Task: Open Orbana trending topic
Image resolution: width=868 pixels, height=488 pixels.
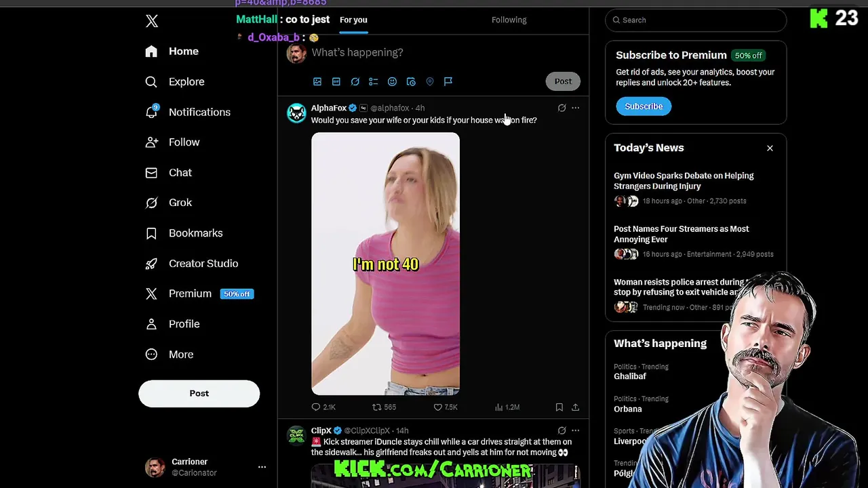Action: [x=628, y=409]
